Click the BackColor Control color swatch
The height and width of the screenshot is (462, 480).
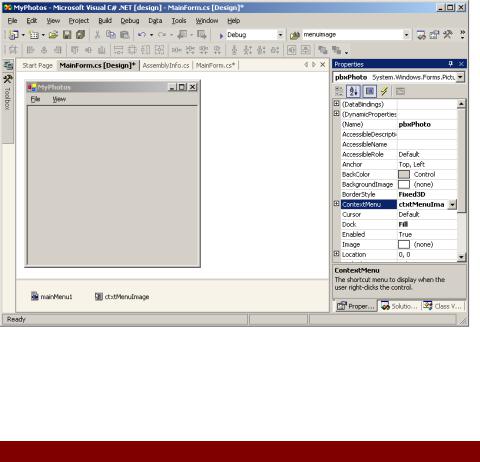404,174
